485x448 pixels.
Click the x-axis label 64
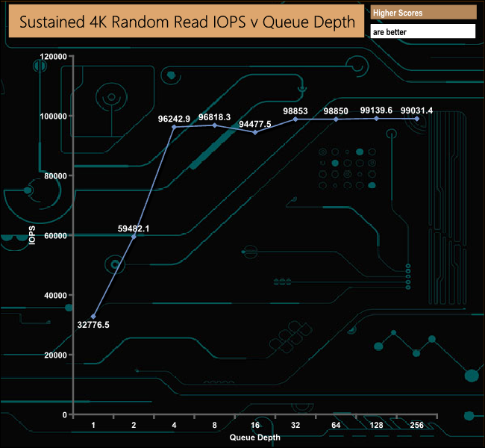[x=336, y=426]
